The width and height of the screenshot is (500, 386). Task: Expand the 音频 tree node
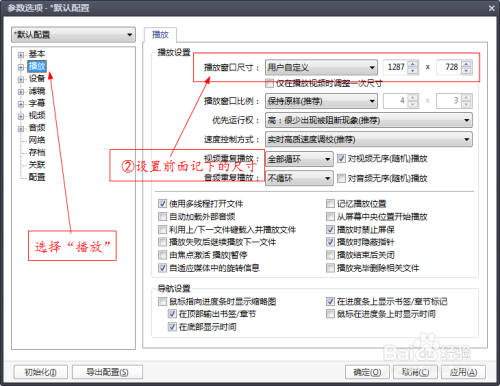[x=21, y=129]
